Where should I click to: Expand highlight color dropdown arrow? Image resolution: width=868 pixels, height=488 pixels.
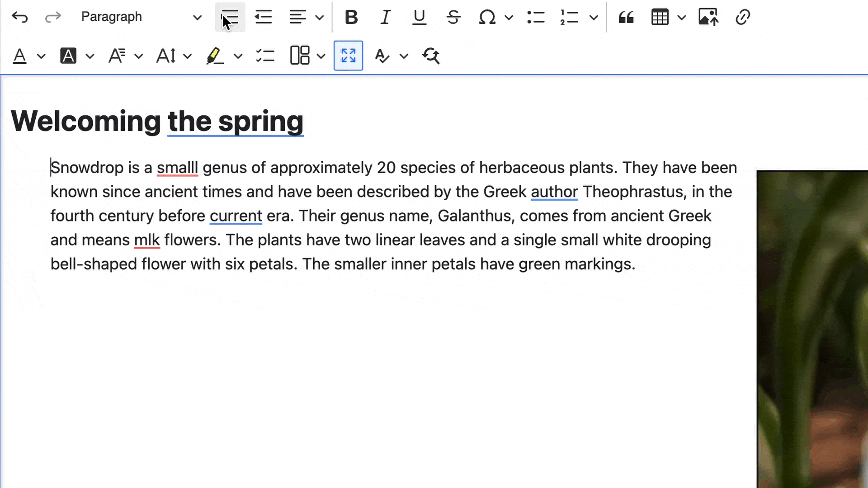[x=238, y=56]
